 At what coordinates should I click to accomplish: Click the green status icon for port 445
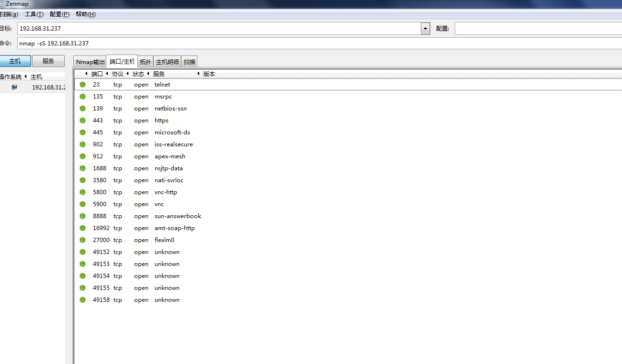(83, 132)
